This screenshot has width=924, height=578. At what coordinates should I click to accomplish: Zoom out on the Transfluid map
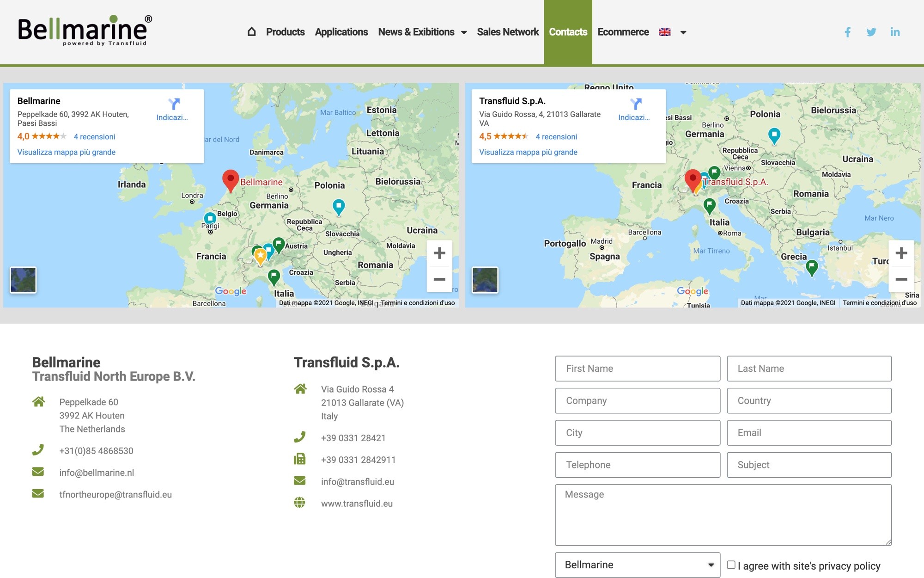(901, 279)
